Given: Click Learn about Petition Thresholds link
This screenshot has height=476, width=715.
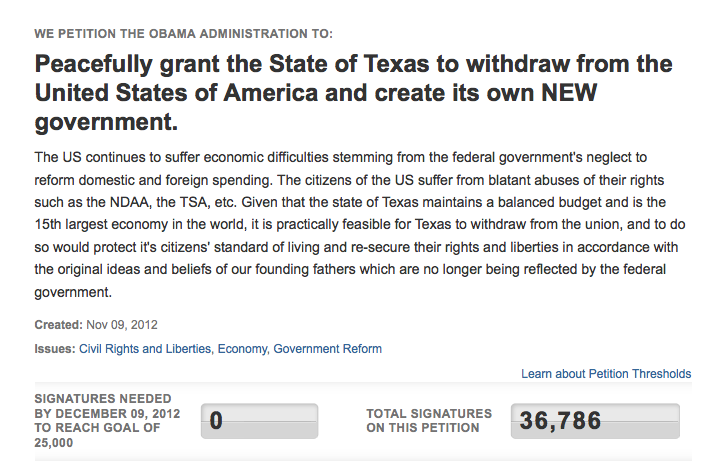Looking at the screenshot, I should coord(606,374).
